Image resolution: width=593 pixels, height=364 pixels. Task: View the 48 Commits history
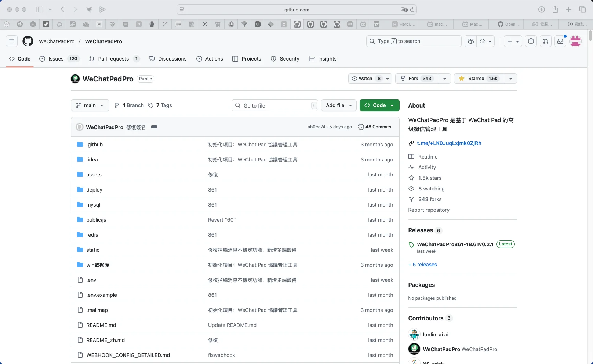375,127
